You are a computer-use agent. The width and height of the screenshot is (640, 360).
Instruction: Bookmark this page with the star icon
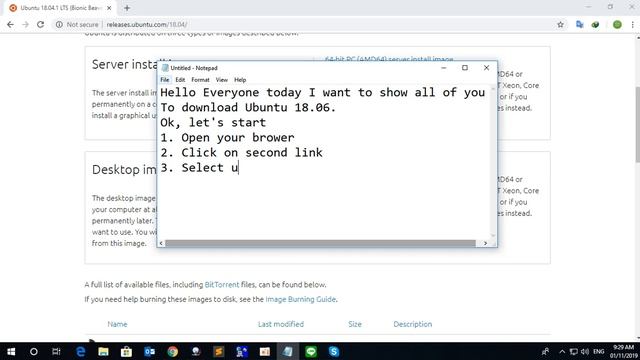(x=560, y=24)
